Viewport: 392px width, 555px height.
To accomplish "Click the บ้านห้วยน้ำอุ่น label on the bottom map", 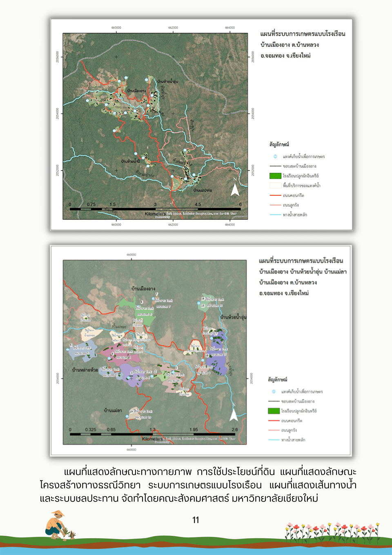I will pos(233,317).
